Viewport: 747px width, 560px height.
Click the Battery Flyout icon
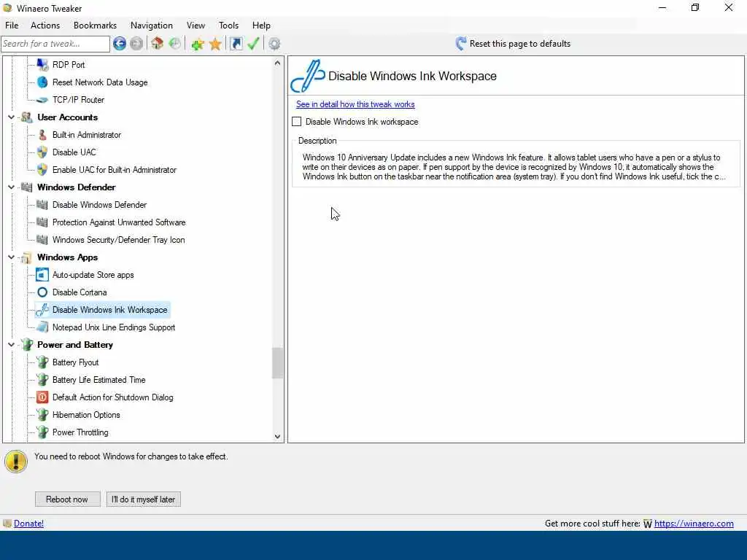(42, 362)
